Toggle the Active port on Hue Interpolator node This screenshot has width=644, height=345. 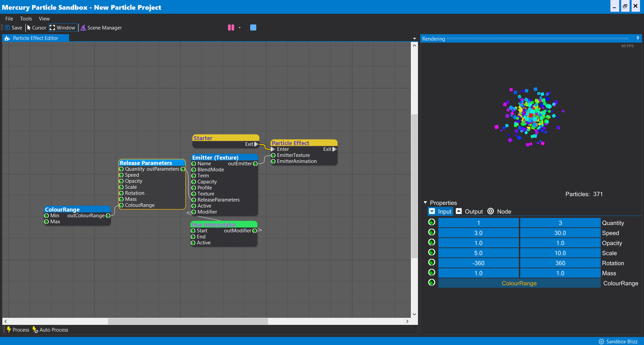[x=194, y=243]
